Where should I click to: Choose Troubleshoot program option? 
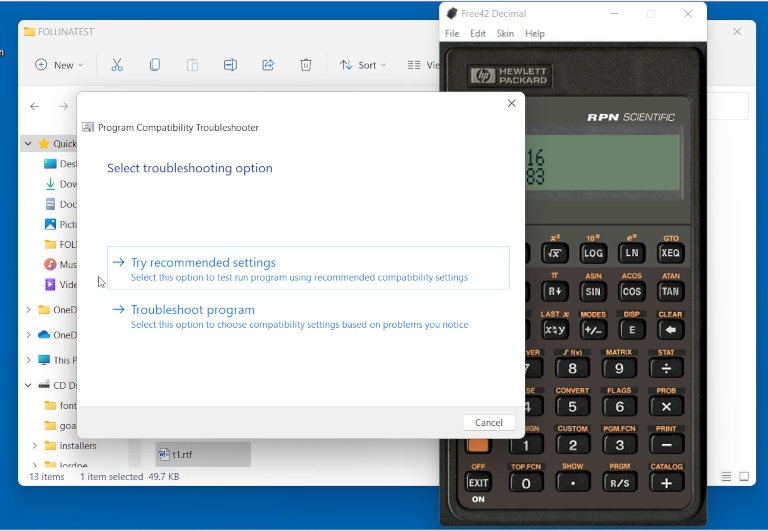(x=308, y=316)
